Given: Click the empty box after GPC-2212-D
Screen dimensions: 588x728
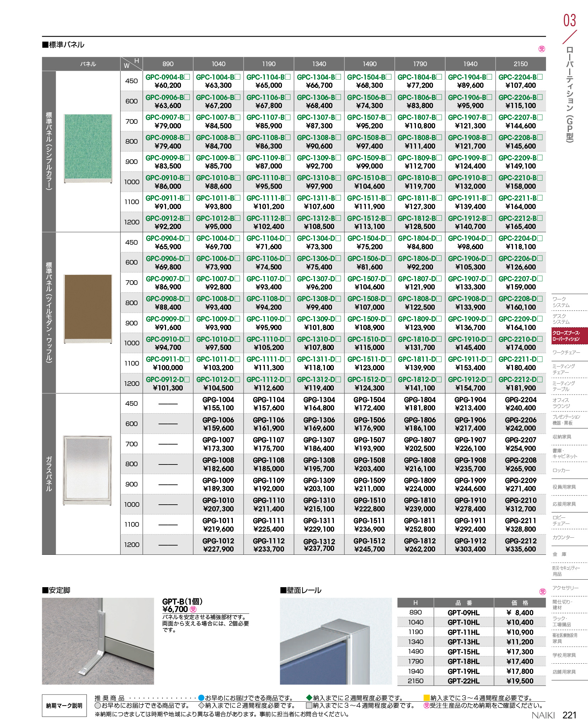Looking at the screenshot, I should pyautogui.click(x=540, y=379).
